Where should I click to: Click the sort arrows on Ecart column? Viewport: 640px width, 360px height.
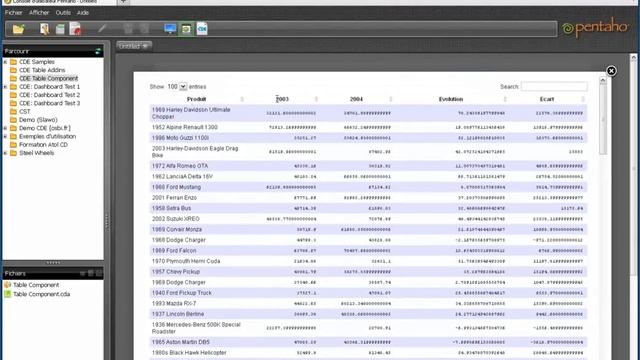583,99
